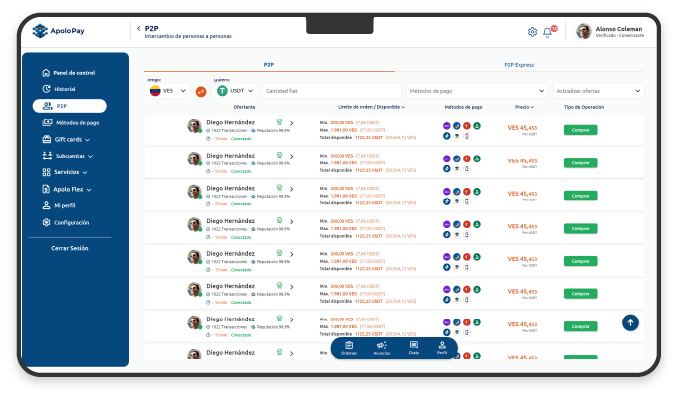Open settings gear in top header
This screenshot has width=678, height=398.
(x=532, y=32)
